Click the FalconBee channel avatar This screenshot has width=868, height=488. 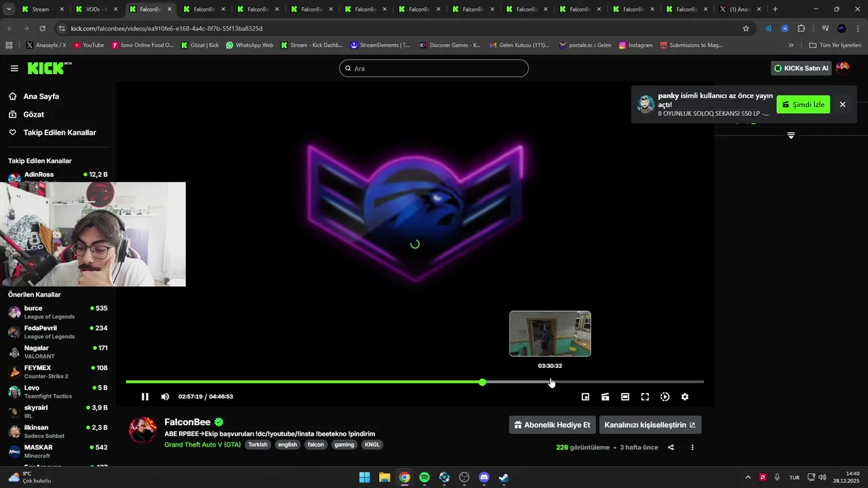(143, 430)
